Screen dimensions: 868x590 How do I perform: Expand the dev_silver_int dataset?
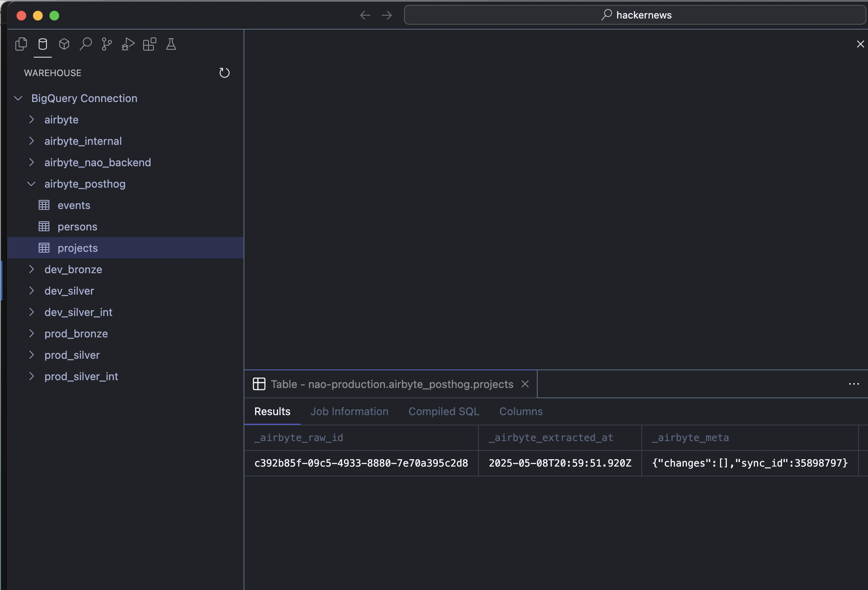(x=31, y=312)
